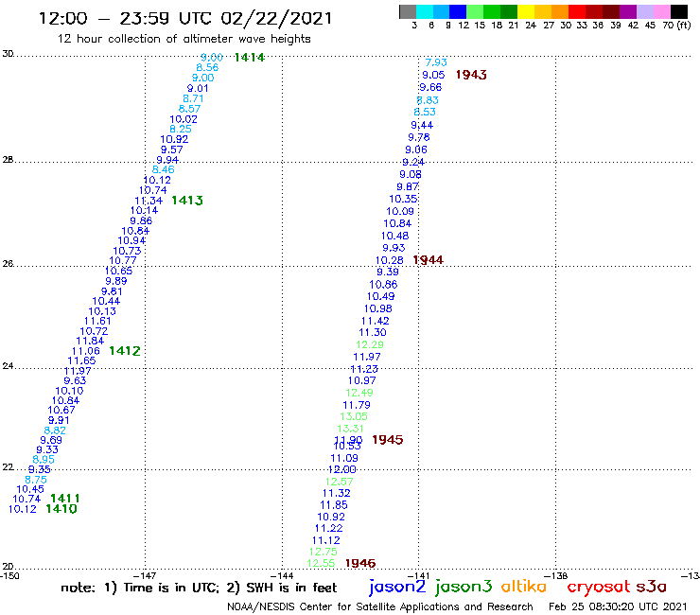
Task: Click the jason3 satellite legend label
Action: click(x=464, y=588)
